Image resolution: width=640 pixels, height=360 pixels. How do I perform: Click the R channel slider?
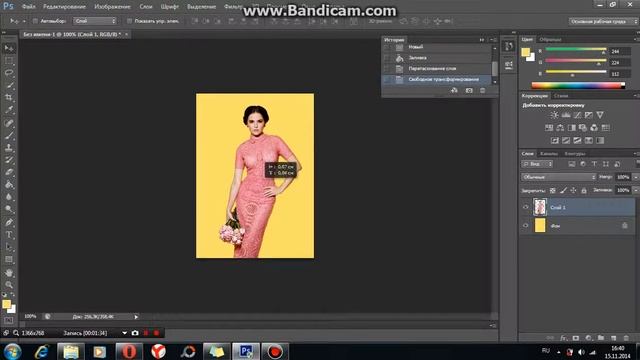576,49
